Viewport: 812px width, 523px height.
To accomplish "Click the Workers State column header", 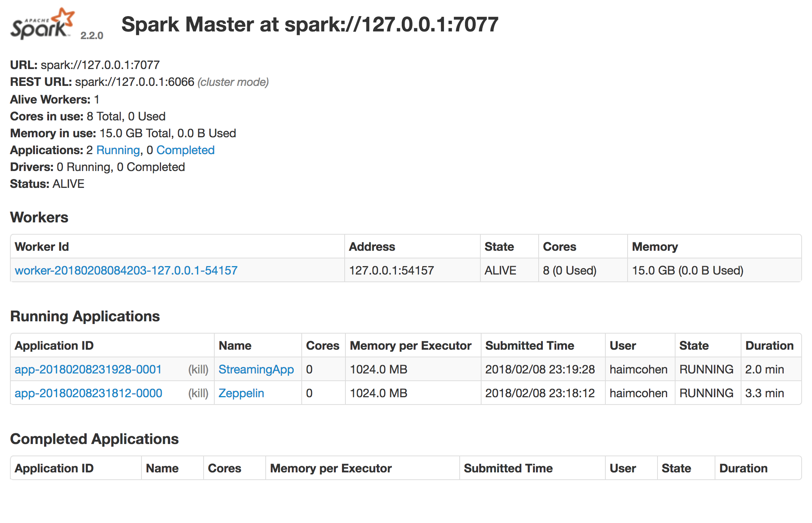I will [x=499, y=247].
